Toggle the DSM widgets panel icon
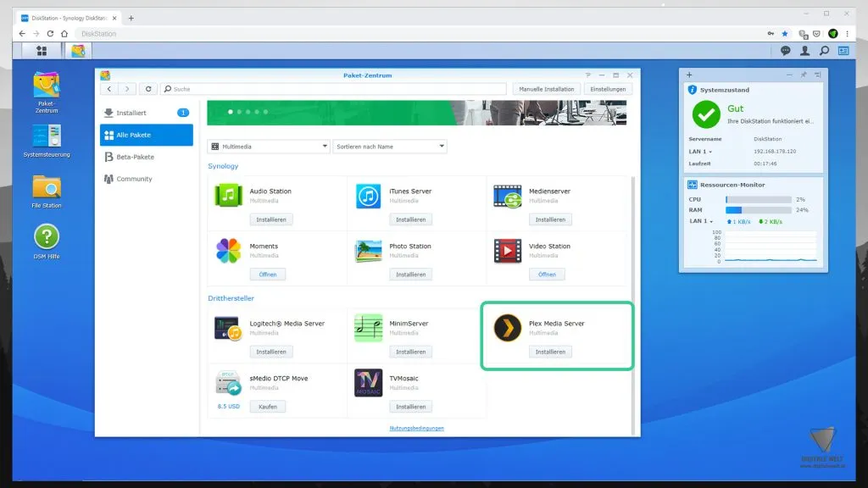This screenshot has width=868, height=488. tap(843, 51)
